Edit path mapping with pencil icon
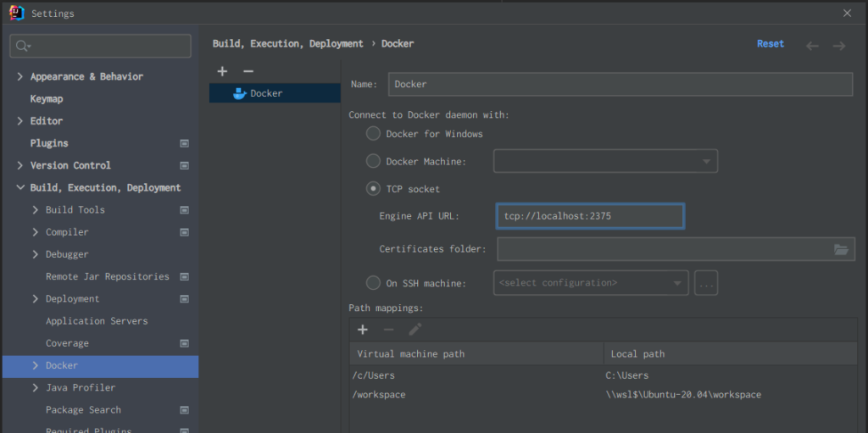 pos(415,330)
